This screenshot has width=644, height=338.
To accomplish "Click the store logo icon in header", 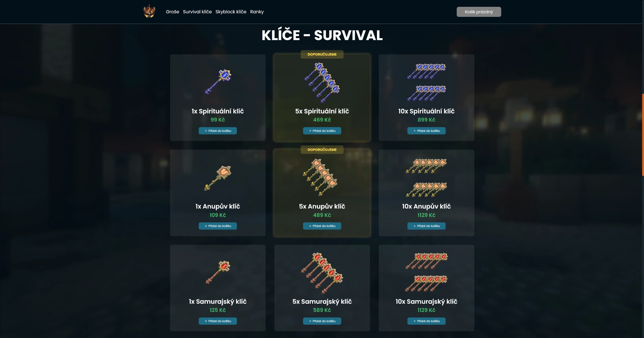I will click(x=149, y=12).
